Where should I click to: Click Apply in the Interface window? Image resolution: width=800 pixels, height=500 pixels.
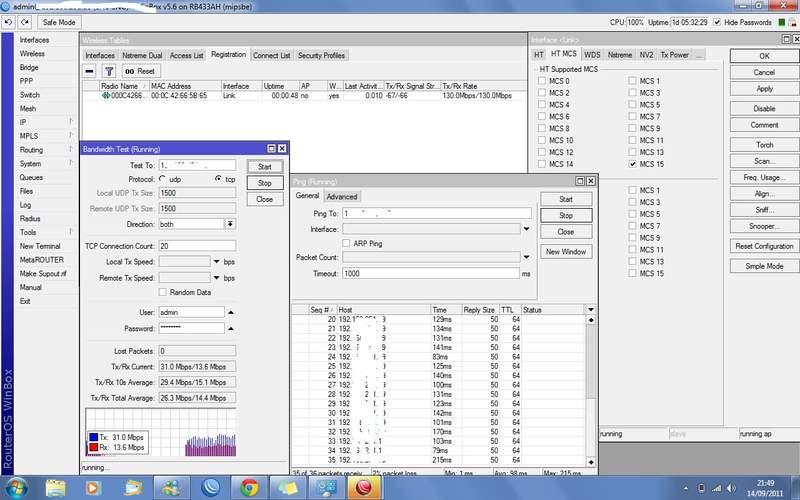764,89
